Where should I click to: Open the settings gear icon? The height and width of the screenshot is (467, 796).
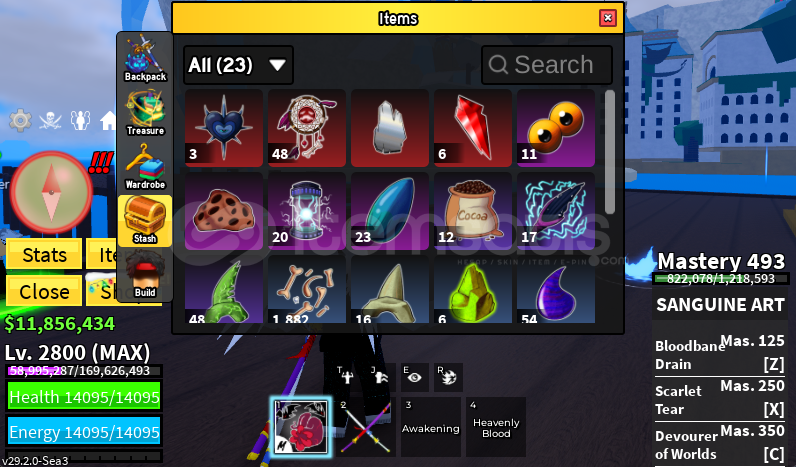click(x=20, y=121)
